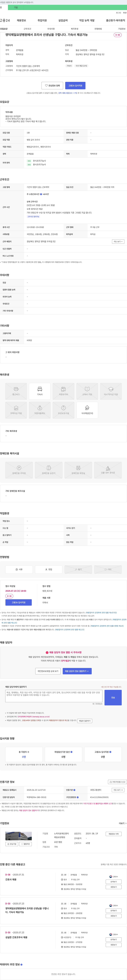Click the 장애인용 승강기 facility icon

pos(49,470)
